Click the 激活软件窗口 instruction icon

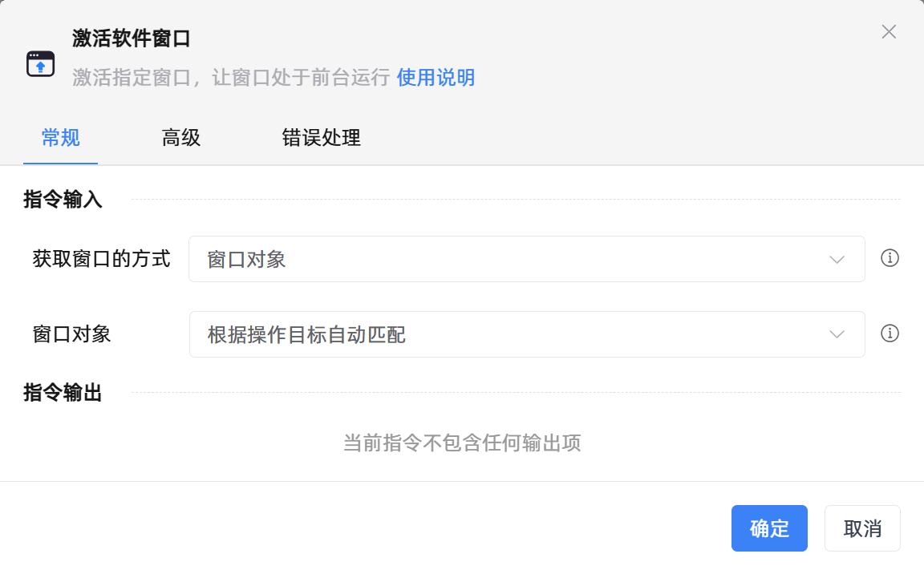pyautogui.click(x=40, y=61)
